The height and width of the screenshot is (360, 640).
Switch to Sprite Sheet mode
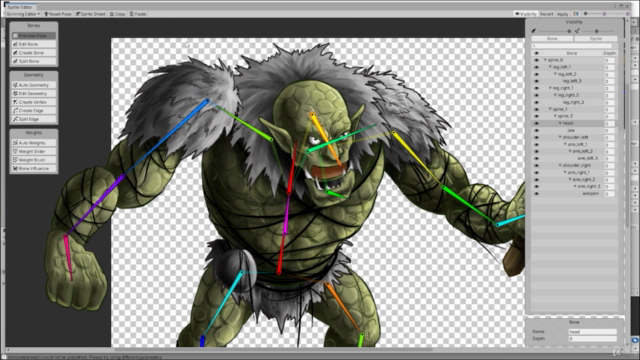coord(91,14)
